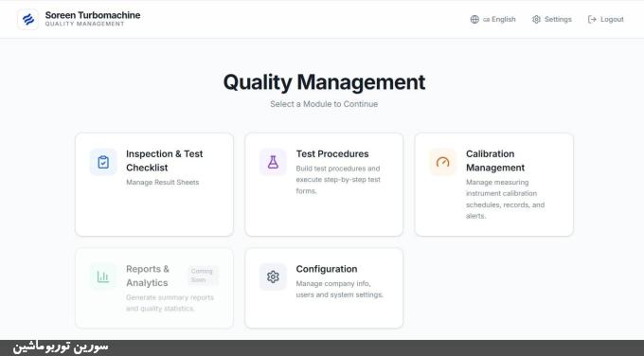Log out using the Logout button
This screenshot has height=356, width=644.
point(606,19)
